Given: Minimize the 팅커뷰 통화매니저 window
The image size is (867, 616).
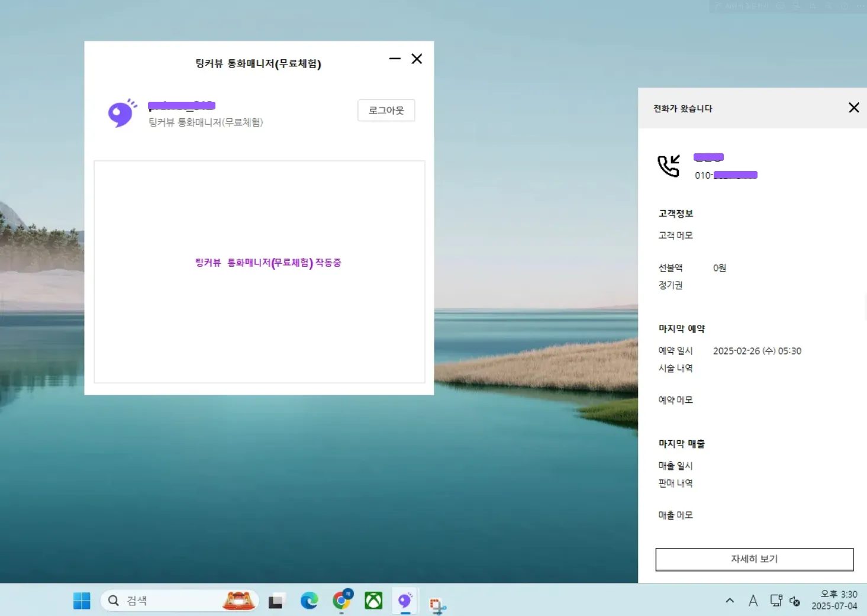Looking at the screenshot, I should tap(395, 59).
